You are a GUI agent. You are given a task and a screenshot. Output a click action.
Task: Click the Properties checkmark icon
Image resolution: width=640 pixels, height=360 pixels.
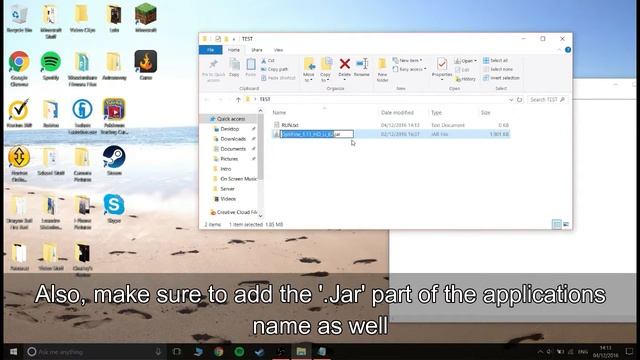click(x=442, y=64)
